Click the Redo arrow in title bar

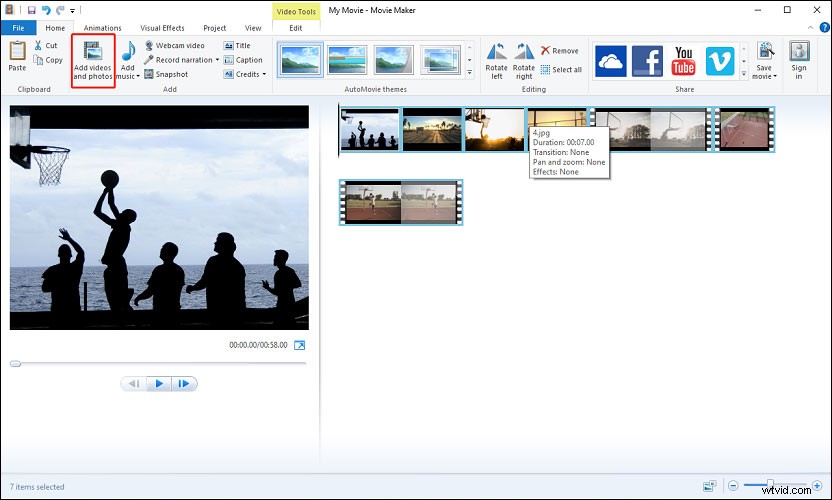[60, 10]
